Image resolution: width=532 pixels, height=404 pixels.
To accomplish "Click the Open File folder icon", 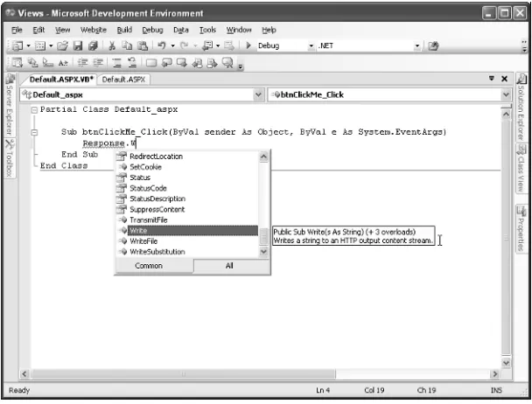I will tap(62, 45).
